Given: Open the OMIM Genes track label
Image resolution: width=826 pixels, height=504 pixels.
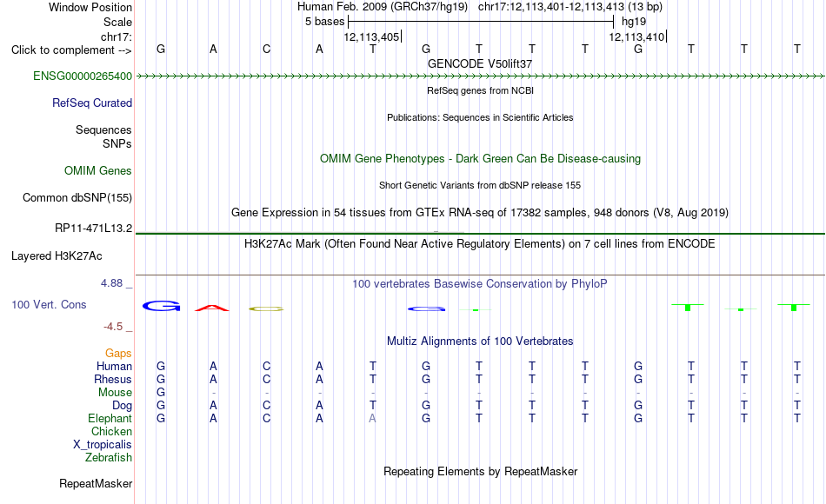Looking at the screenshot, I should pos(97,170).
